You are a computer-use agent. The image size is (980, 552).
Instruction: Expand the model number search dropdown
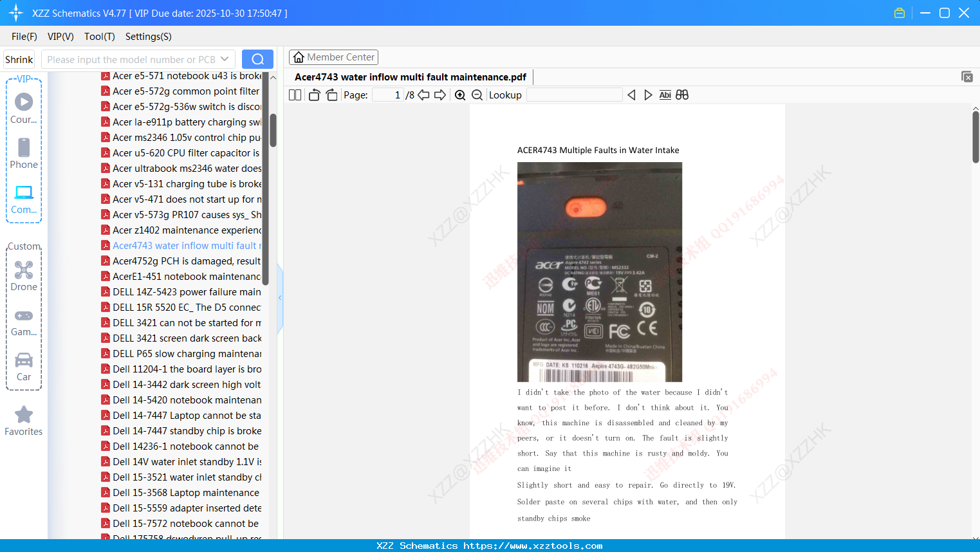[x=225, y=59]
